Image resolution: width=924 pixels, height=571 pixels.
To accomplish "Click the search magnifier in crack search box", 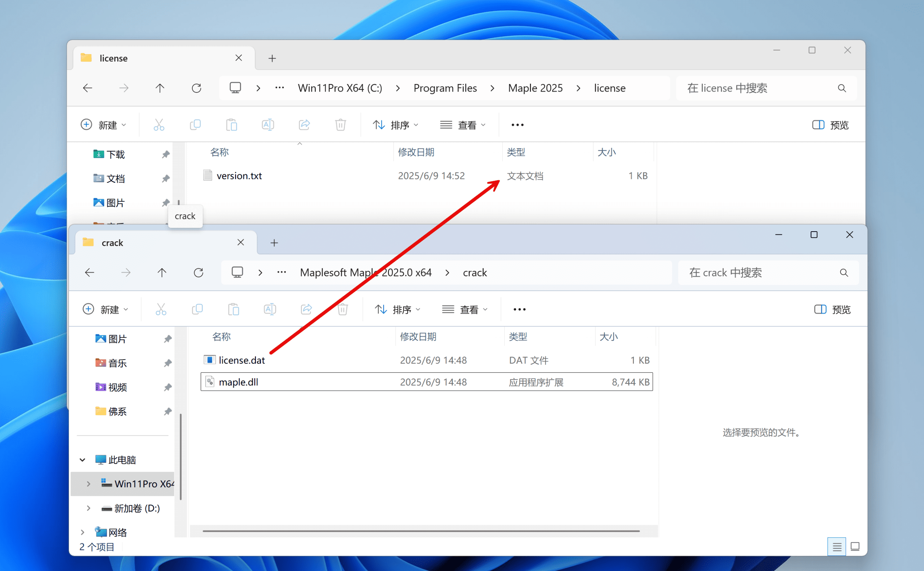I will pos(844,273).
